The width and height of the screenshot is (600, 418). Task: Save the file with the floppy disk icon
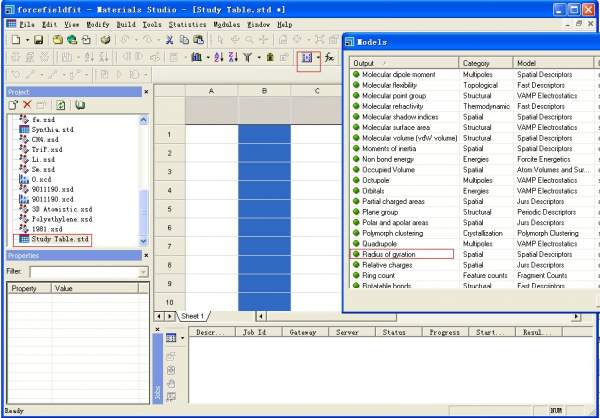(x=38, y=40)
